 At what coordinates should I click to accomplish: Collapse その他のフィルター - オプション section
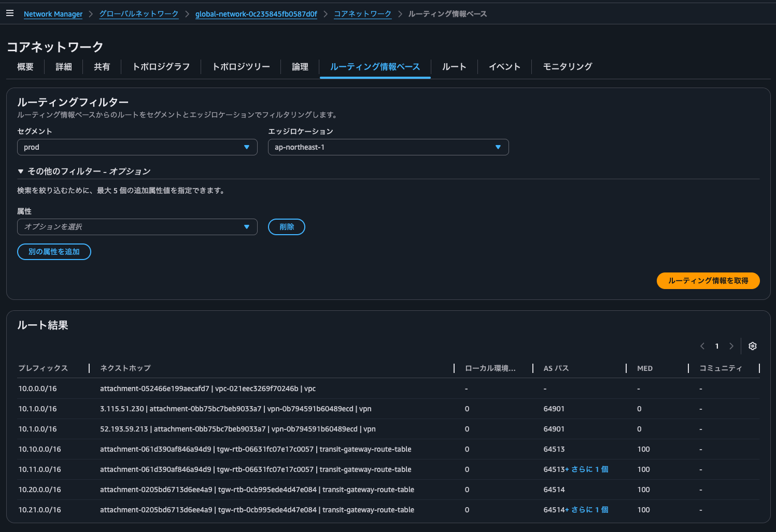tap(84, 171)
